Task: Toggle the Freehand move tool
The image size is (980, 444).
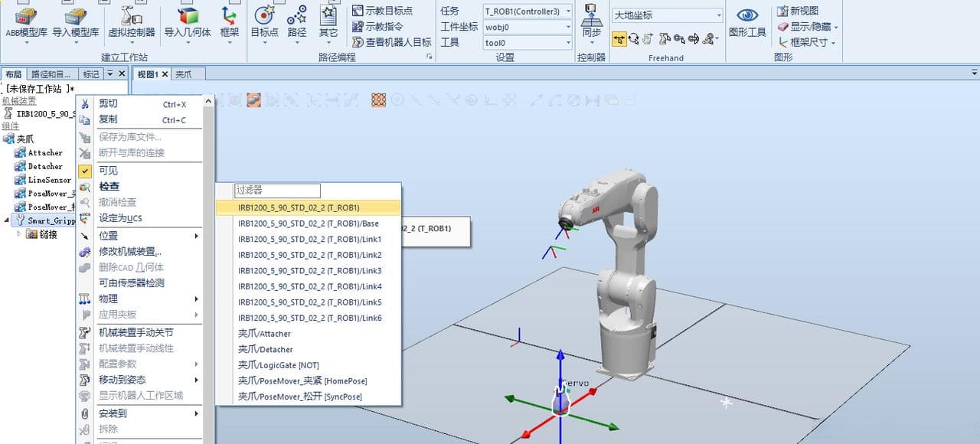Action: (x=619, y=39)
